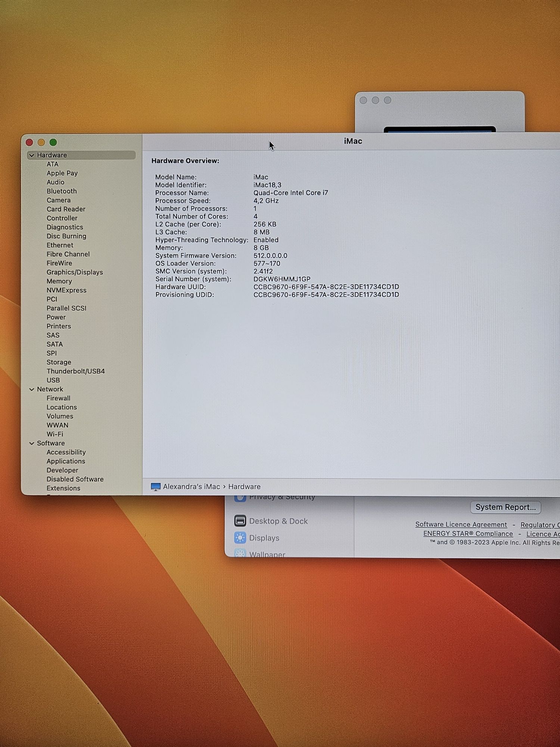
Task: Select FireWire in the sidebar
Action: pyautogui.click(x=59, y=263)
